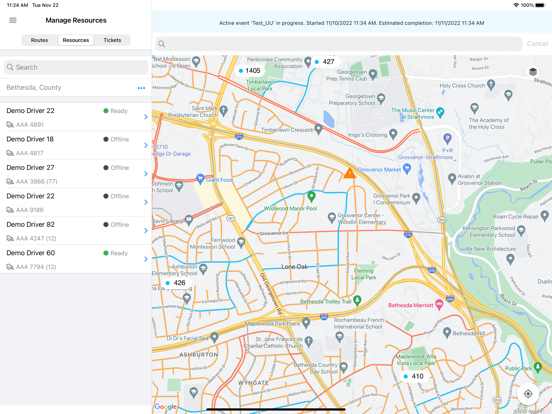Click Holy Cross Church pin
The width and height of the screenshot is (552, 414).
[x=491, y=84]
